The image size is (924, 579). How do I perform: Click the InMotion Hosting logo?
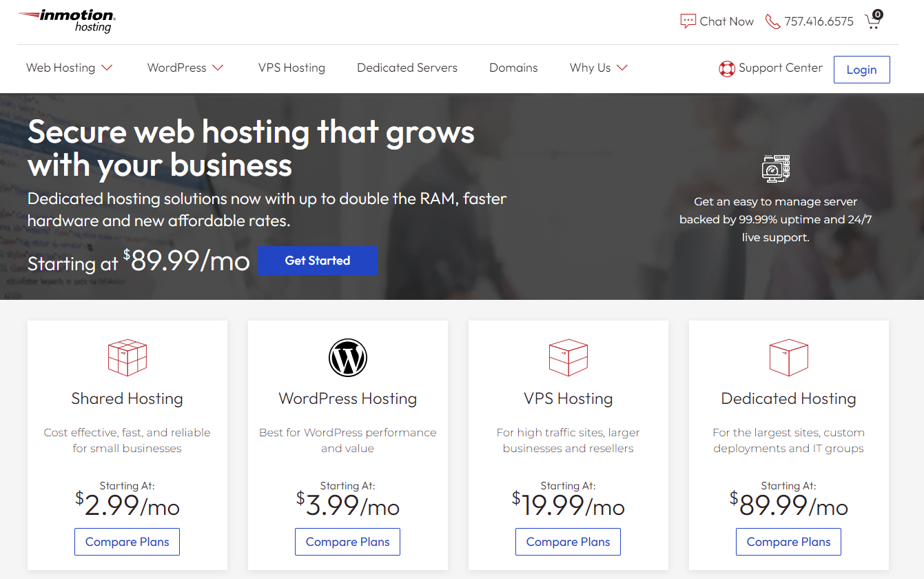(x=67, y=21)
